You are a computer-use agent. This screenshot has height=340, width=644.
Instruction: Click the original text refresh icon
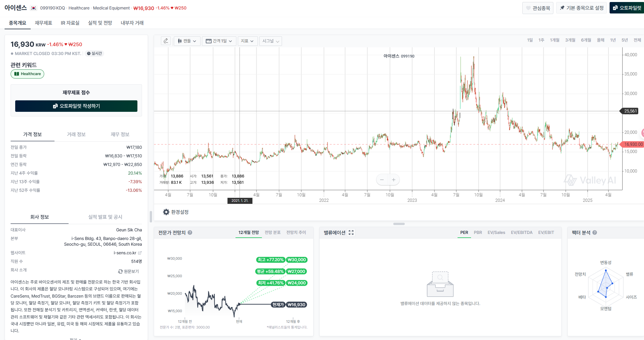tap(120, 271)
